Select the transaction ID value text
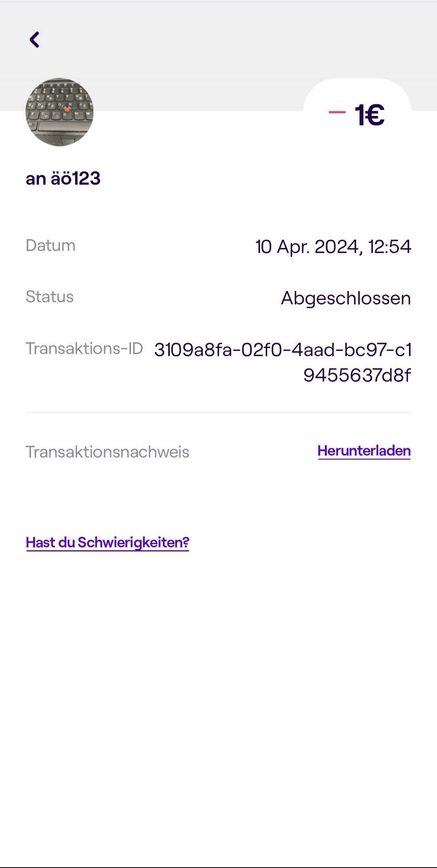Viewport: 437px width, 868px height. click(283, 362)
